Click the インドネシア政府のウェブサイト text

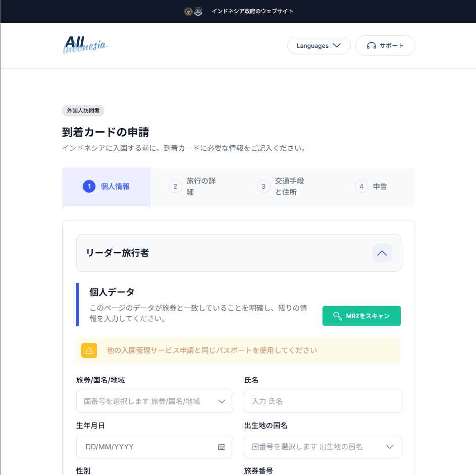click(x=252, y=11)
